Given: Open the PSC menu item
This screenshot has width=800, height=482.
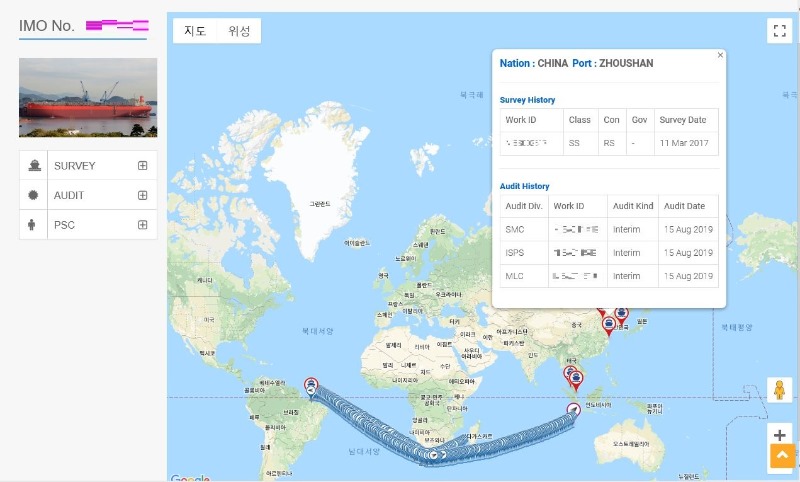Looking at the screenshot, I should 88,224.
